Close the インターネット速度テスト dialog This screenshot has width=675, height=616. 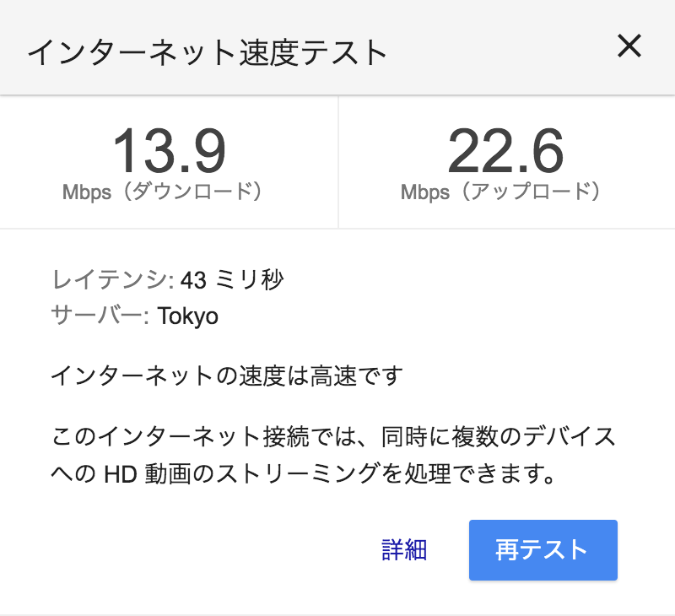(629, 46)
